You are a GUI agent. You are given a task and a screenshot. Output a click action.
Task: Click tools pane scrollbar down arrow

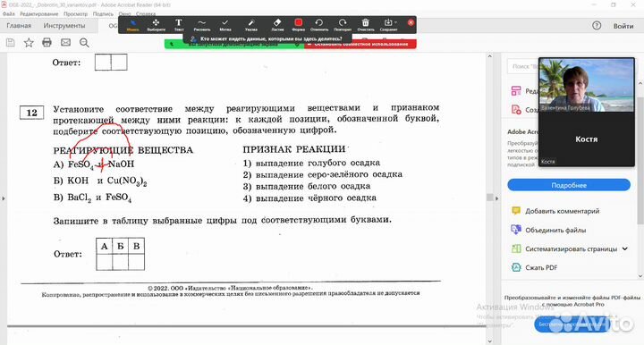click(640, 276)
